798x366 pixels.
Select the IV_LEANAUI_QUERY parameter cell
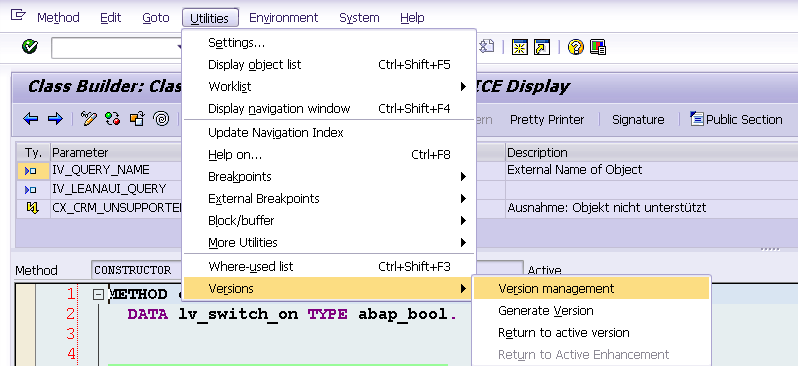117,189
